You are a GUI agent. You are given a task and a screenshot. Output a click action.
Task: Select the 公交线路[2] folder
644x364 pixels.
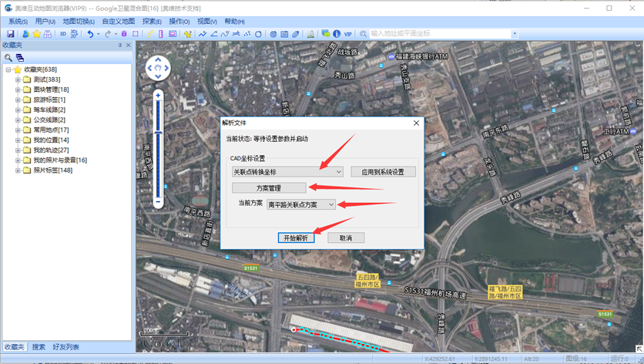tap(49, 120)
